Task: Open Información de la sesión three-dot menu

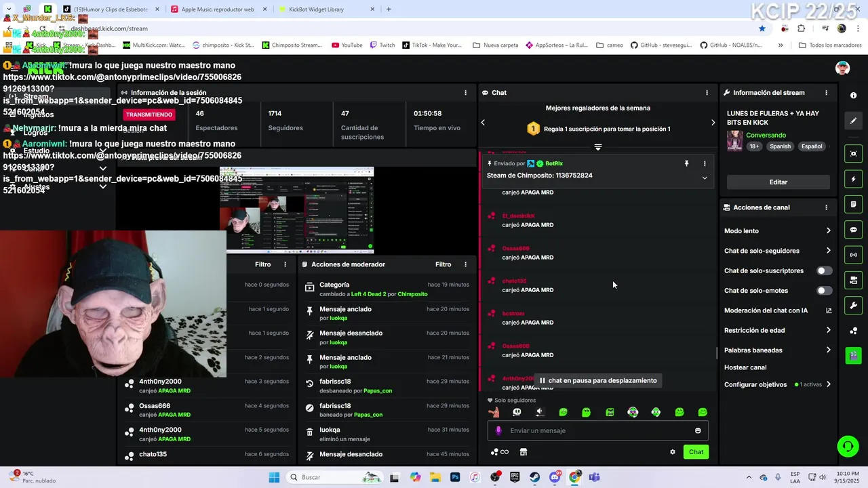Action: click(x=465, y=93)
